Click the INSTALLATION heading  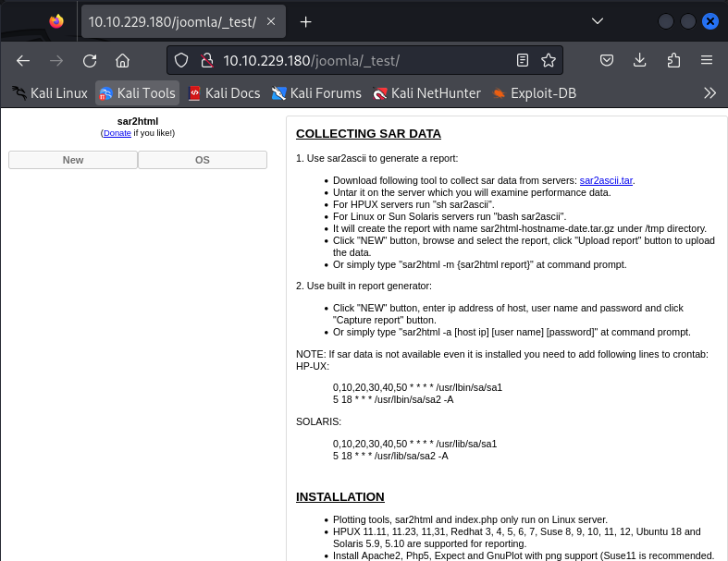[x=339, y=497]
